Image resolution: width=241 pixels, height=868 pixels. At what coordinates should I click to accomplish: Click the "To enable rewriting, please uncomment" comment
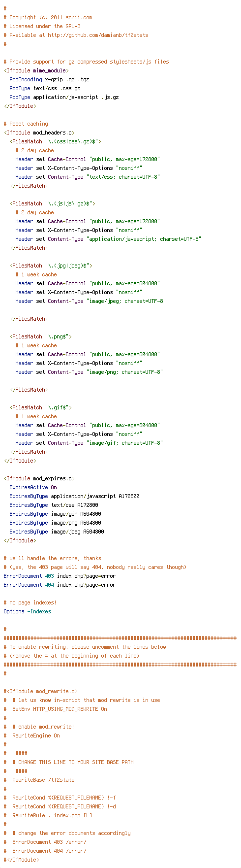[85, 647]
